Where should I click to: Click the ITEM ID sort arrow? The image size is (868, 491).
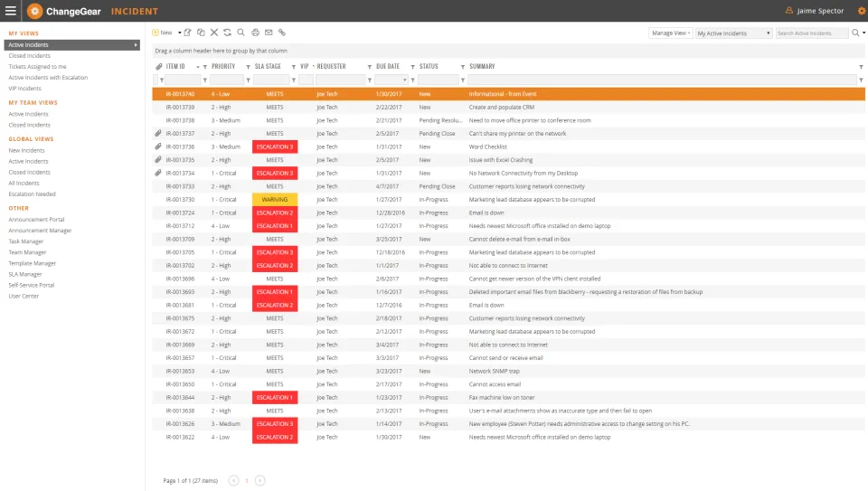point(198,67)
